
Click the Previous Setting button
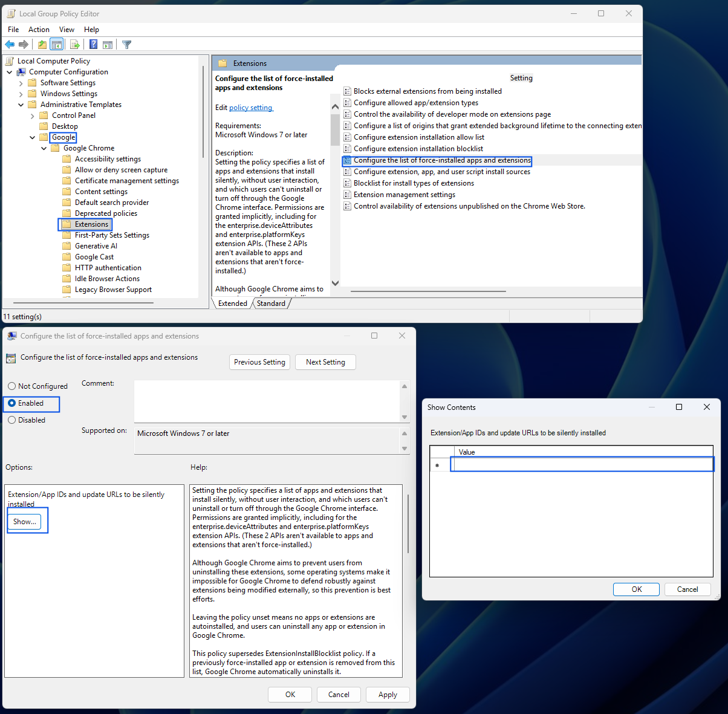pos(259,362)
